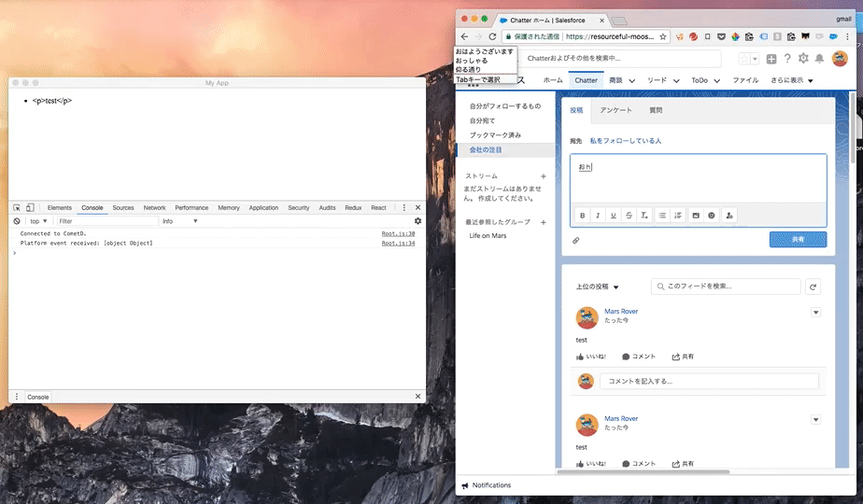Open the help question mark icon
Image resolution: width=863 pixels, height=504 pixels.
point(787,58)
